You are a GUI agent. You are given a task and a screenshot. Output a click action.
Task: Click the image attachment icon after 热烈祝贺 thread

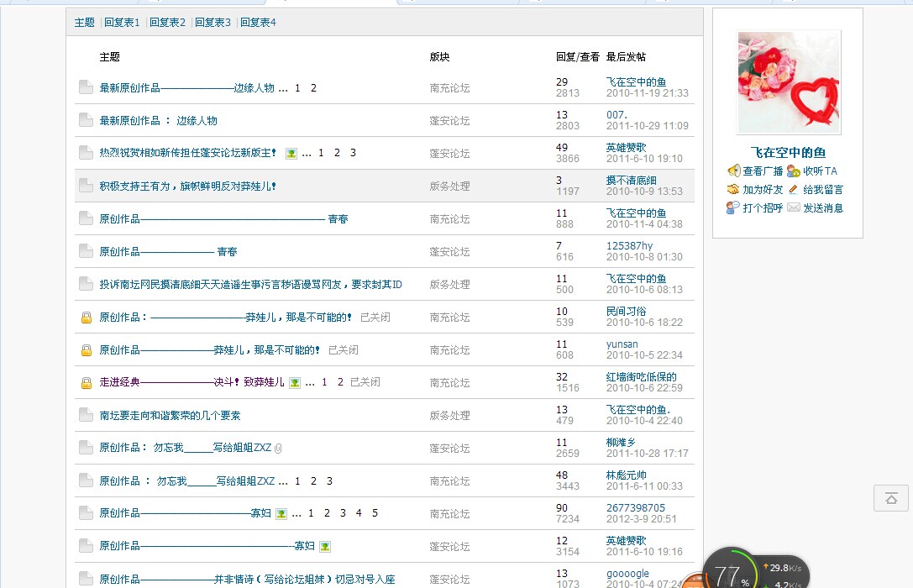coord(291,154)
